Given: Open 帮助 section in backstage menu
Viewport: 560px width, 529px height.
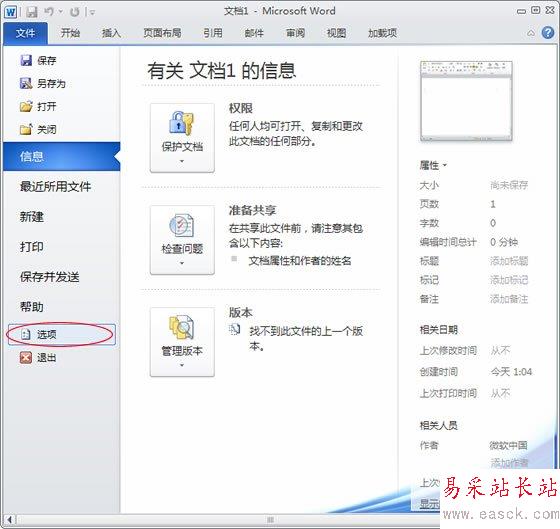Looking at the screenshot, I should coord(32,307).
